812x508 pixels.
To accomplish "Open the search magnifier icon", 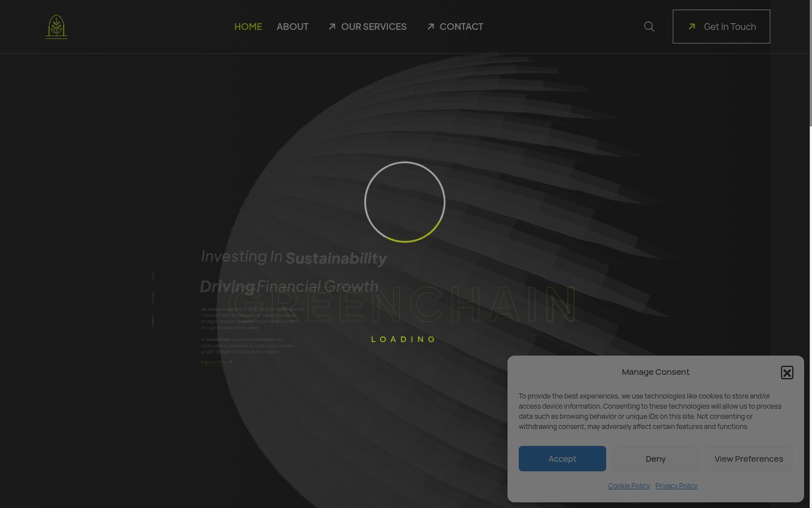I will point(649,27).
